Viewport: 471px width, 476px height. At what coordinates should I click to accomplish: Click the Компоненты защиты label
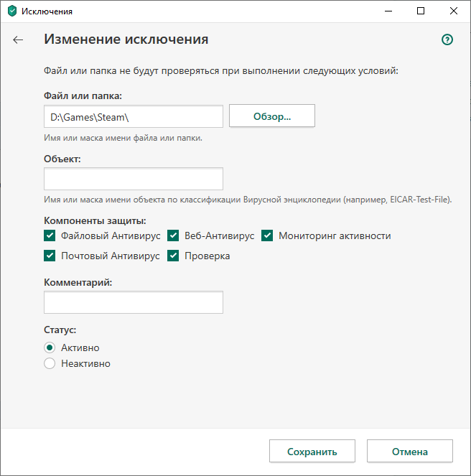click(95, 220)
